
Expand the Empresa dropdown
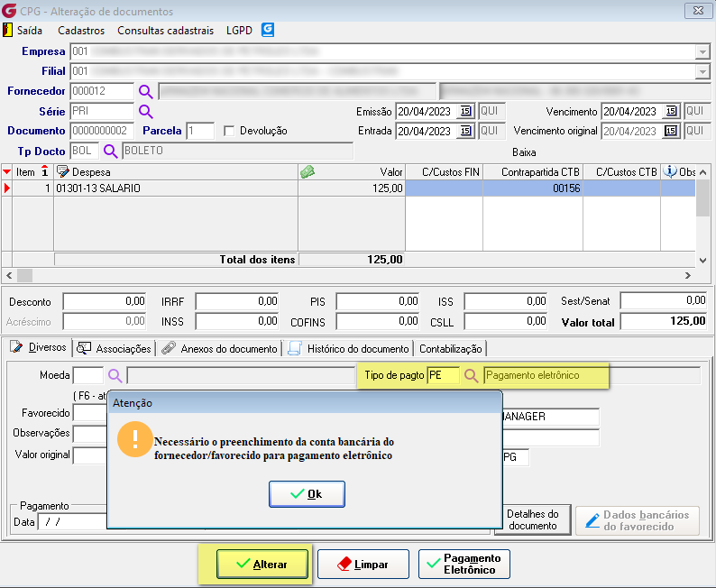click(x=702, y=51)
